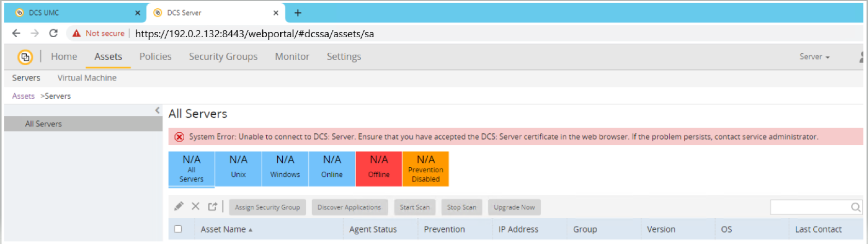Select the orange Prevention Disabled tile
The image size is (868, 244).
tap(425, 169)
